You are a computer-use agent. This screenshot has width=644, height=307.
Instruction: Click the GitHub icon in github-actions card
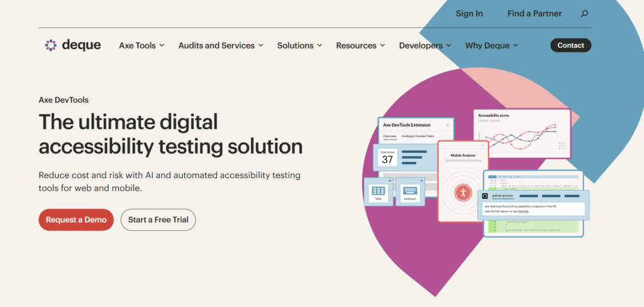(x=485, y=196)
